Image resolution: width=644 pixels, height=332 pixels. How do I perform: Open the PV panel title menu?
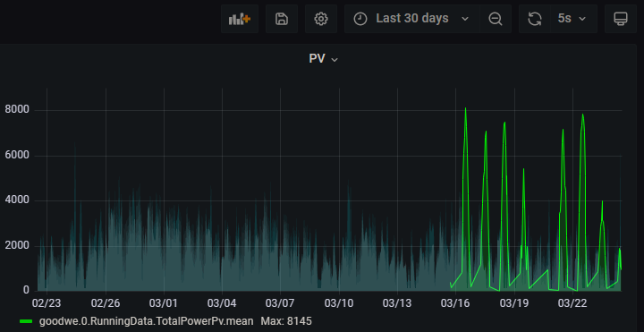pos(323,59)
